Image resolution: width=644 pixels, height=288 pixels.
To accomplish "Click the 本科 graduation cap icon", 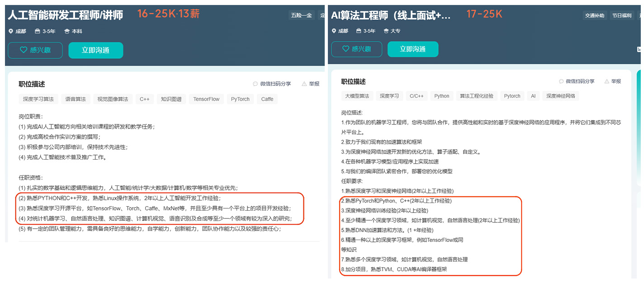I will 67,31.
